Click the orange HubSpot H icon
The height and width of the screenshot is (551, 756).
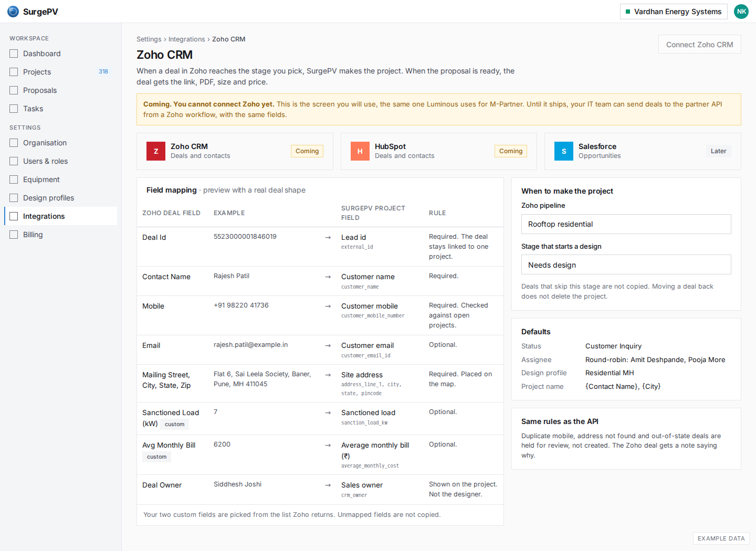click(x=360, y=151)
